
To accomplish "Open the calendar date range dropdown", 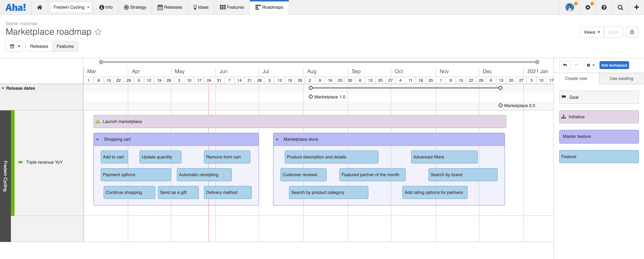I will click(14, 46).
